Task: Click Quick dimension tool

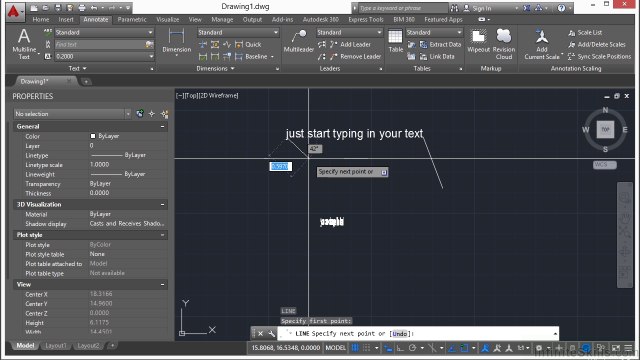Action: point(249,44)
